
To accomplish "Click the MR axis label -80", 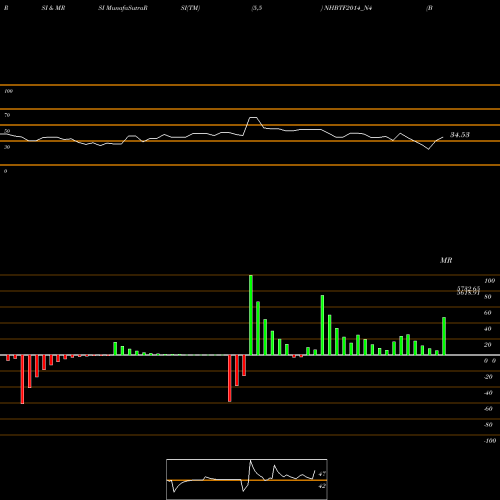I will coord(488,425).
